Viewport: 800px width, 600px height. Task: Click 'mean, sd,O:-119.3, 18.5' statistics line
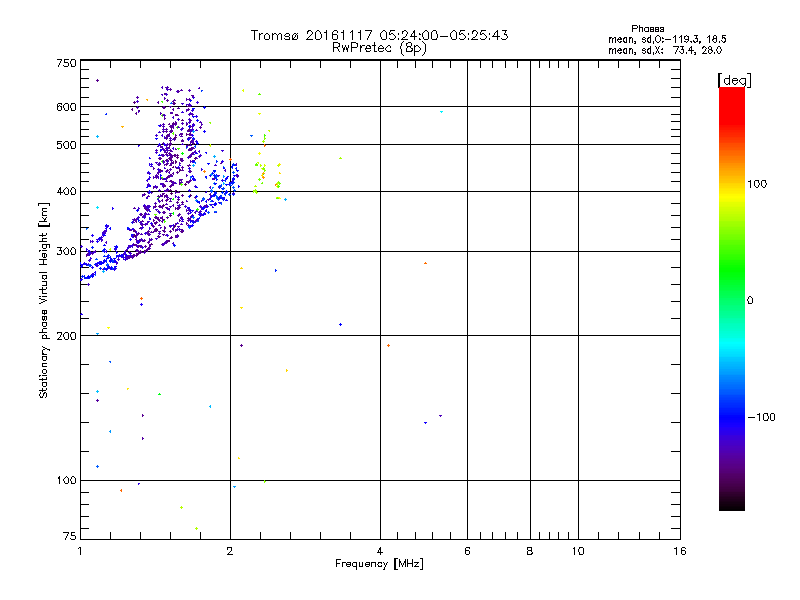tap(667, 39)
